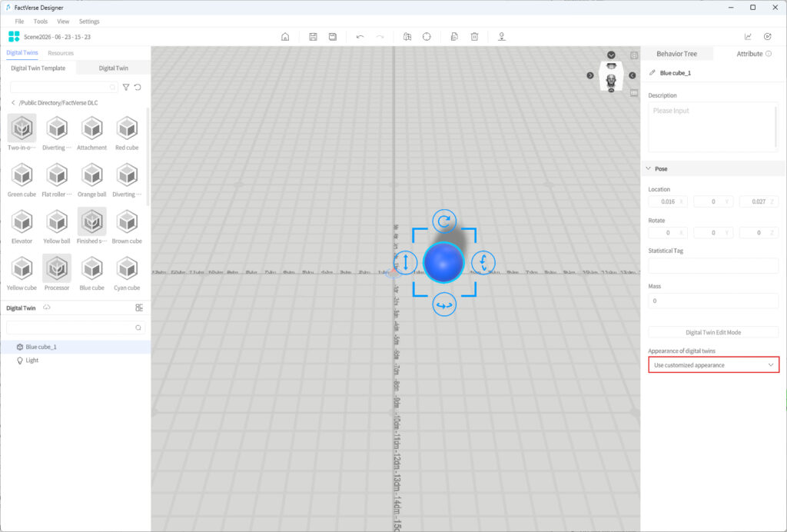Click the Home icon in the toolbar

[x=285, y=37]
